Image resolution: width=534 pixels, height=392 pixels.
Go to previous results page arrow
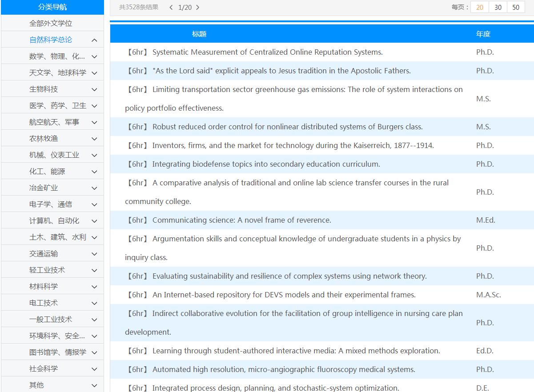[x=171, y=7]
